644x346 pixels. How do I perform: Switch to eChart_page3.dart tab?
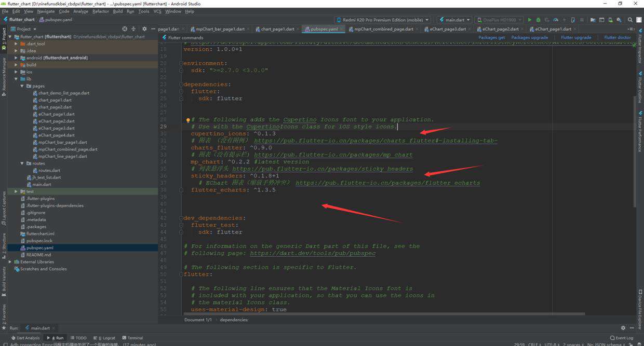[x=447, y=29]
